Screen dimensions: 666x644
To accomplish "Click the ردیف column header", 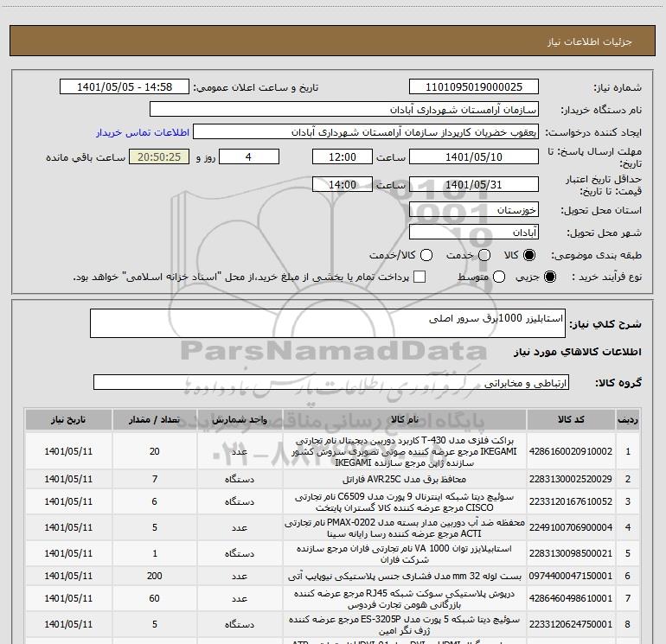I will tap(627, 419).
